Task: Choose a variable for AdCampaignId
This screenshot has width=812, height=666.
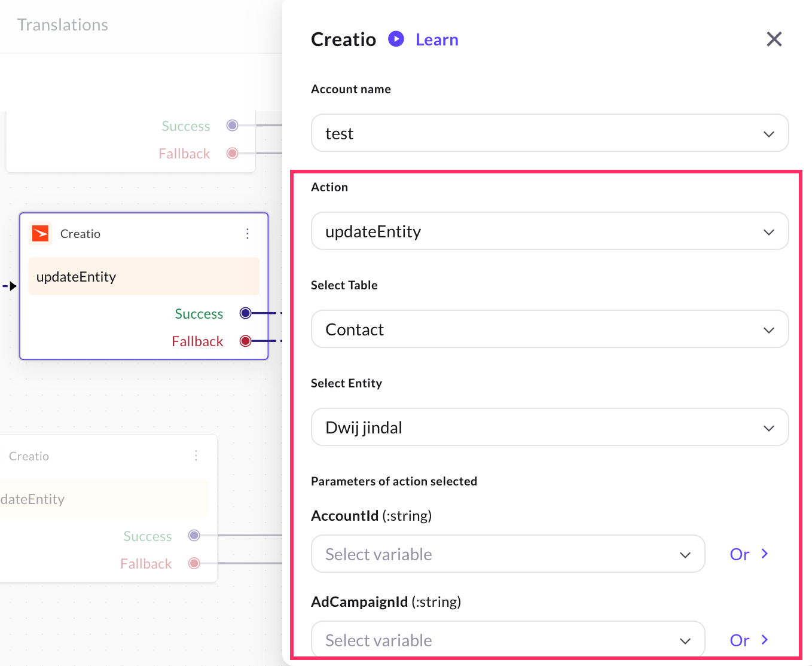Action: pyautogui.click(x=508, y=640)
